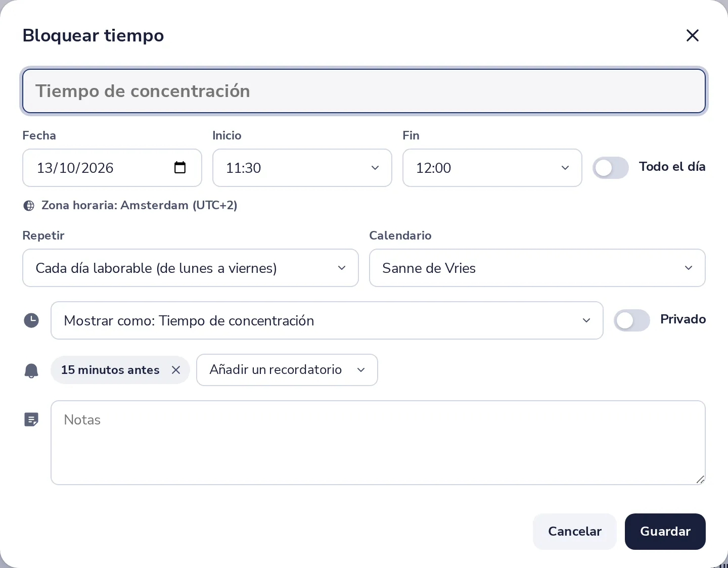Click the Cancelar button
728x568 pixels.
[575, 532]
